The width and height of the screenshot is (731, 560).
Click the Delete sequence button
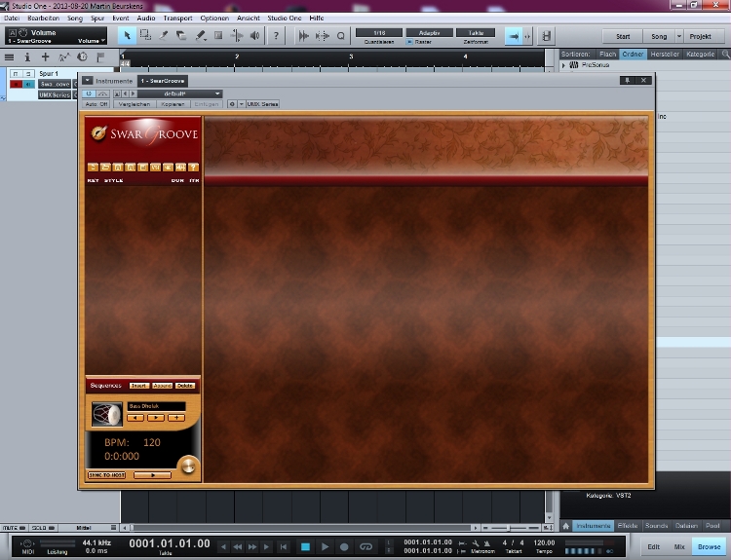[x=185, y=386]
